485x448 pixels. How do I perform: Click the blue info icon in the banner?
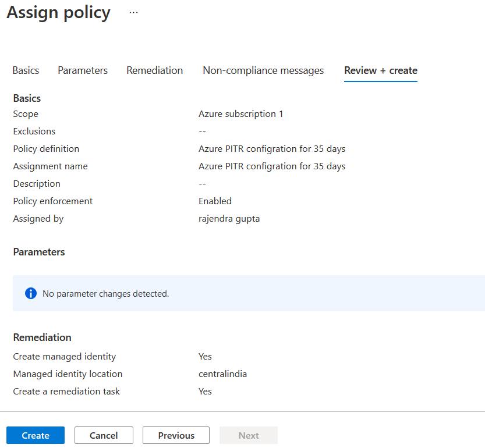[x=31, y=293]
